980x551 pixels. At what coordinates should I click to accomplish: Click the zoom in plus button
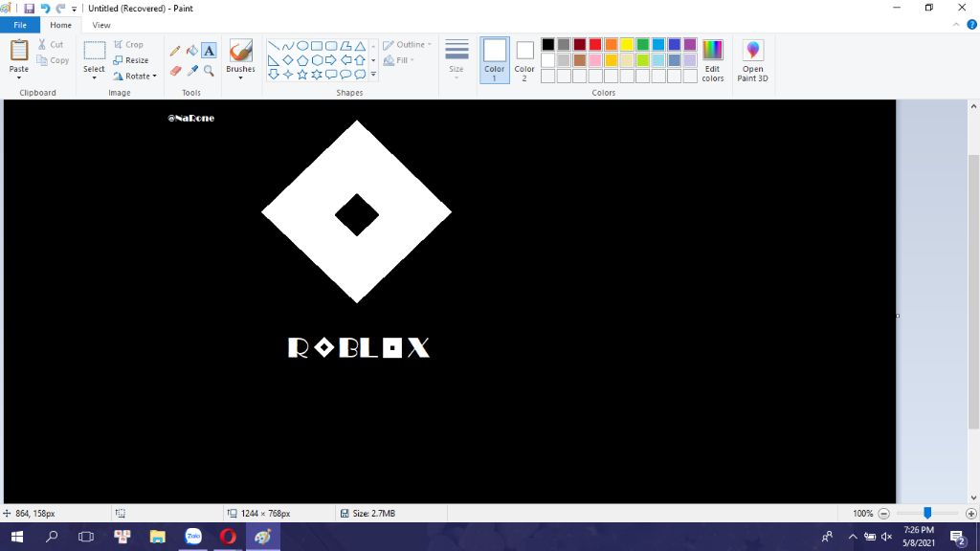click(970, 514)
